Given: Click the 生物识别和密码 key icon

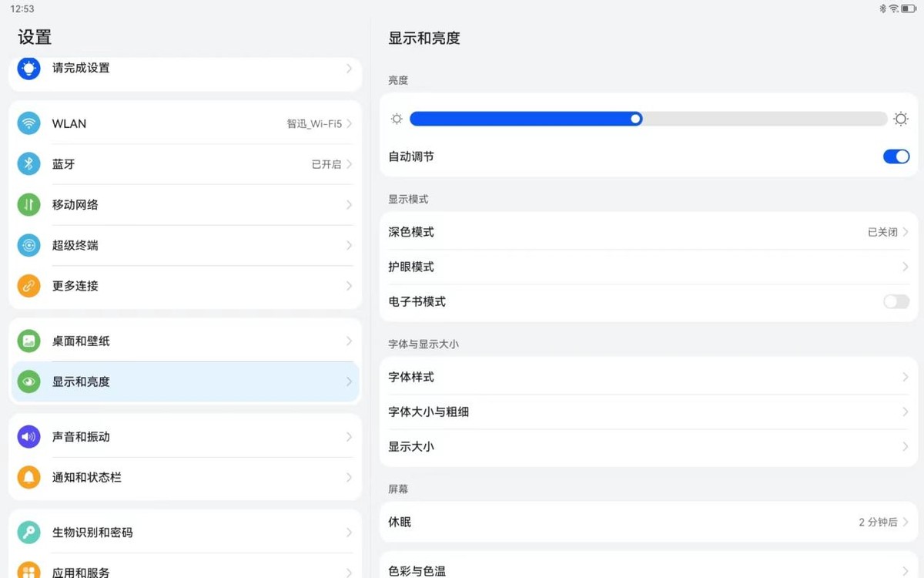Looking at the screenshot, I should coord(28,532).
